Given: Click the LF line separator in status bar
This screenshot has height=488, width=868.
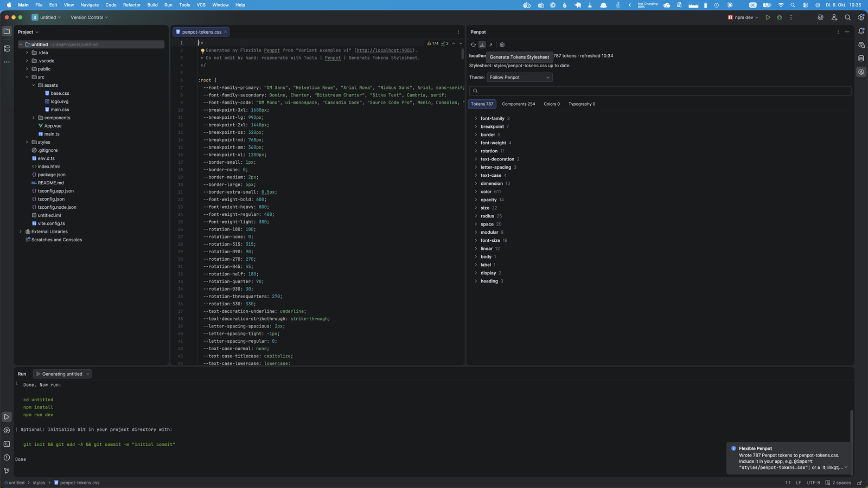Looking at the screenshot, I should coord(799,483).
